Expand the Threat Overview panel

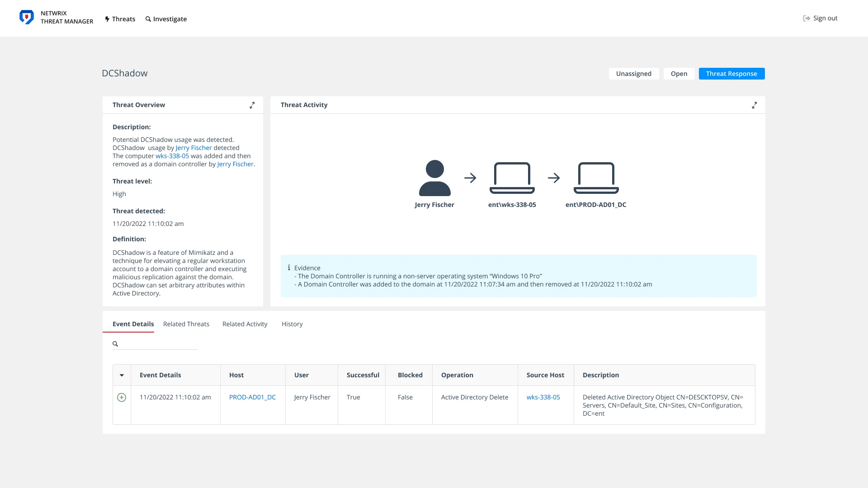coord(252,105)
